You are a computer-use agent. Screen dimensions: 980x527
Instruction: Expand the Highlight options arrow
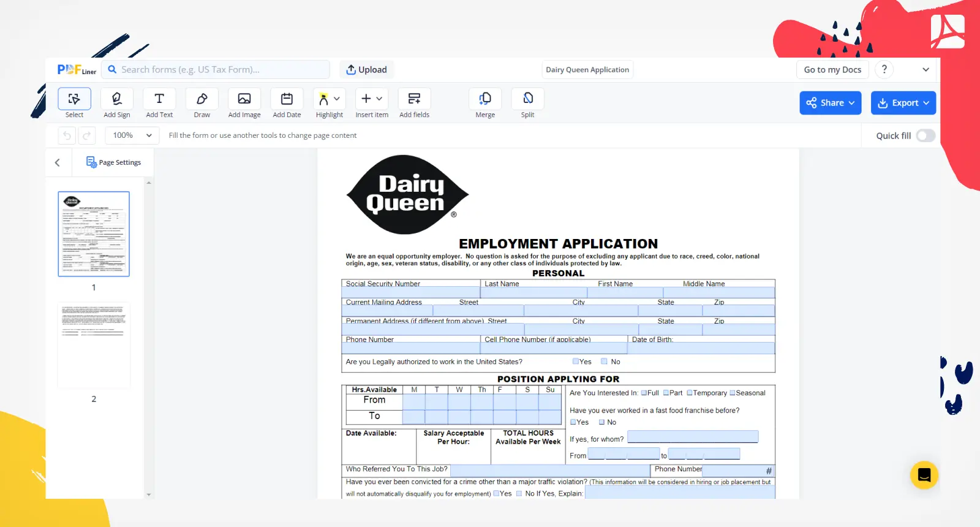(337, 99)
